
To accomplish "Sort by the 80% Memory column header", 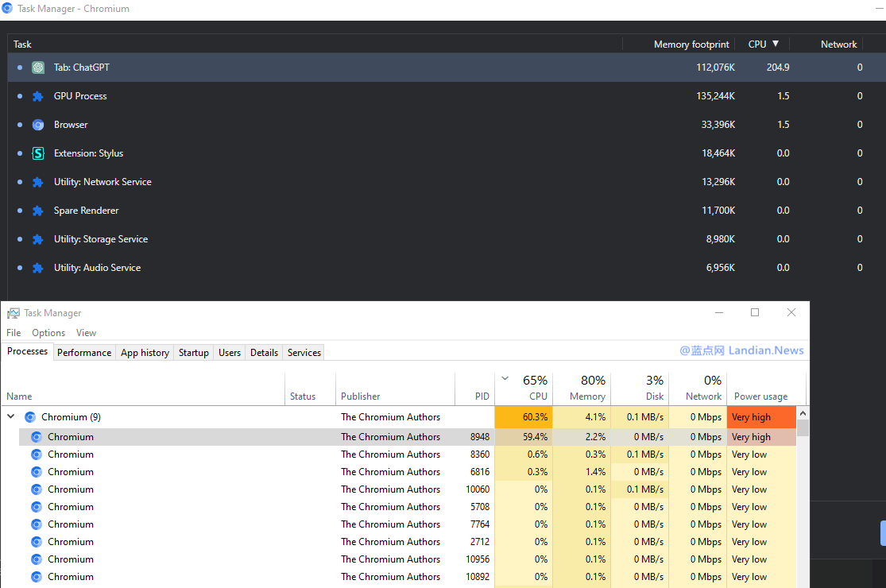I will 582,389.
